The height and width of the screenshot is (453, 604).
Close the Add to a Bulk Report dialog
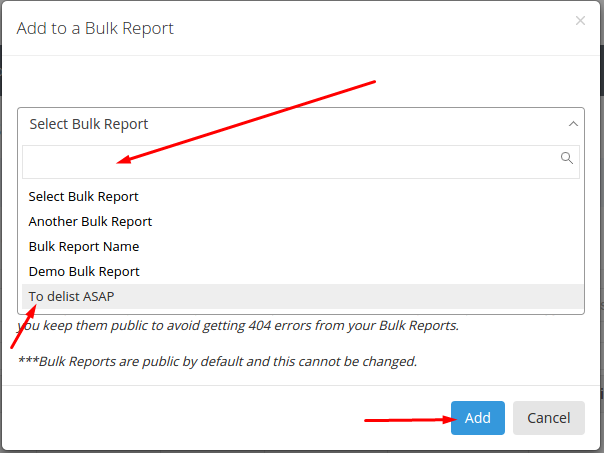click(x=580, y=20)
